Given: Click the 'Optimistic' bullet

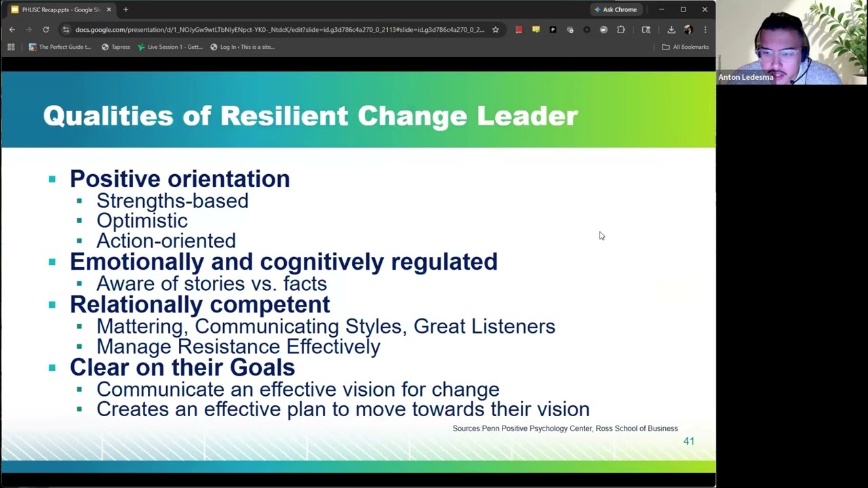Looking at the screenshot, I should click(142, 221).
